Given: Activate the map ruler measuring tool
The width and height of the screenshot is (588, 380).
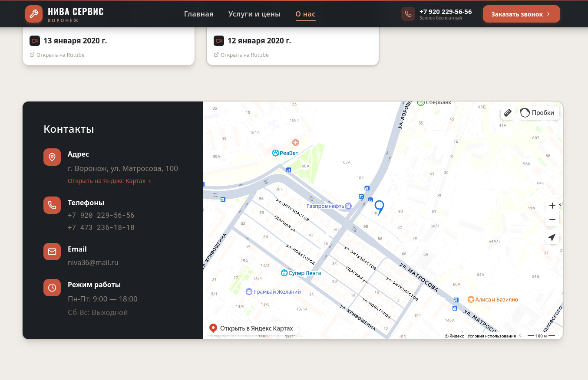Looking at the screenshot, I should [507, 113].
